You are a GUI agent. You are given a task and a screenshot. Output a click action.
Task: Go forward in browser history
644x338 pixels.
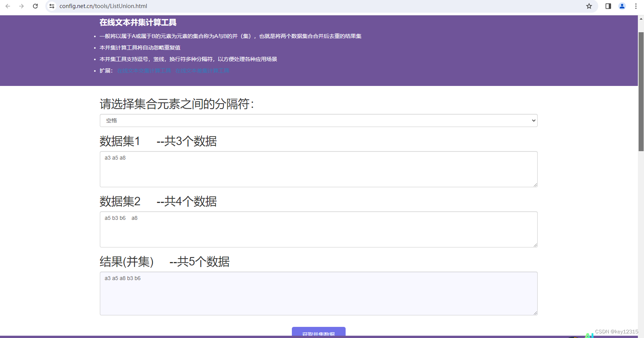click(x=22, y=6)
